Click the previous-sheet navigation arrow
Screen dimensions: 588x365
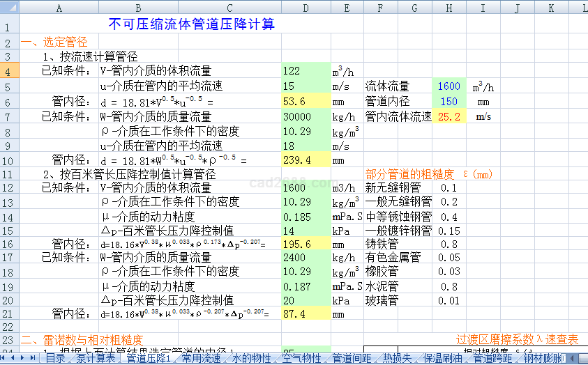click(15, 358)
